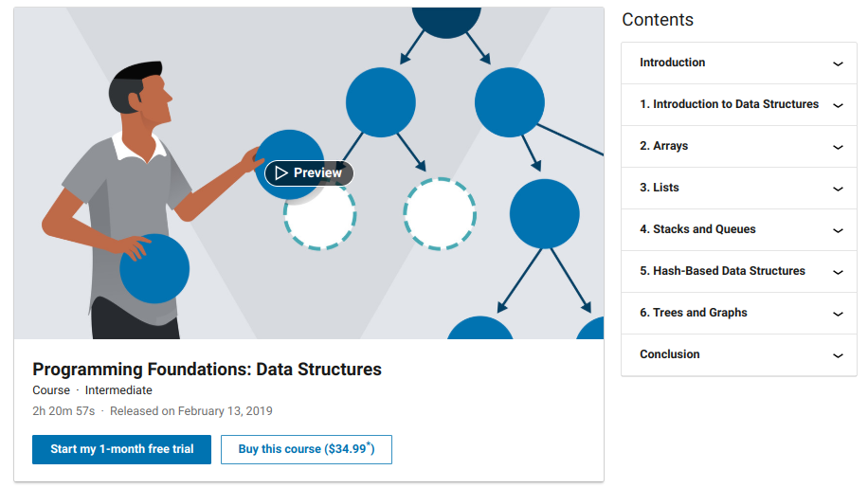Buy this course for $34.99
This screenshot has width=868, height=488.
pos(306,449)
